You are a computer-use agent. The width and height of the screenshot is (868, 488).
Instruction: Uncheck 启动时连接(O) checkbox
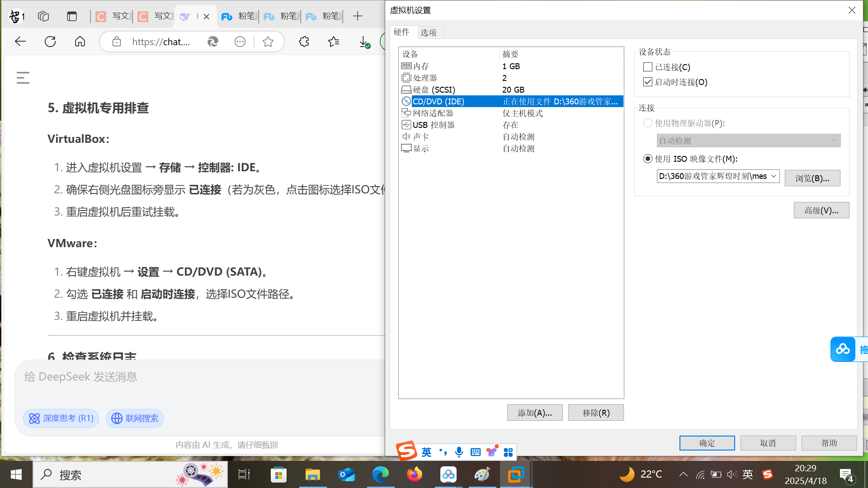pyautogui.click(x=647, y=82)
